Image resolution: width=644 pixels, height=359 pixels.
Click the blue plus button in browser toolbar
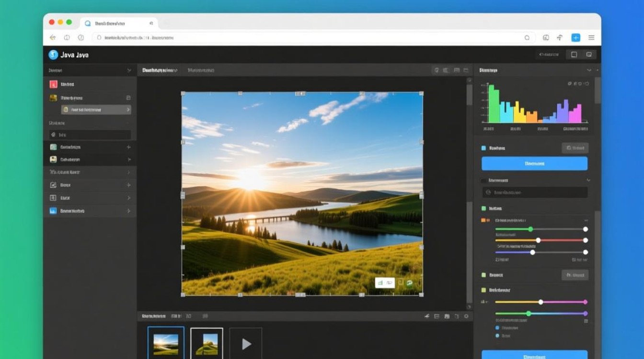point(575,37)
